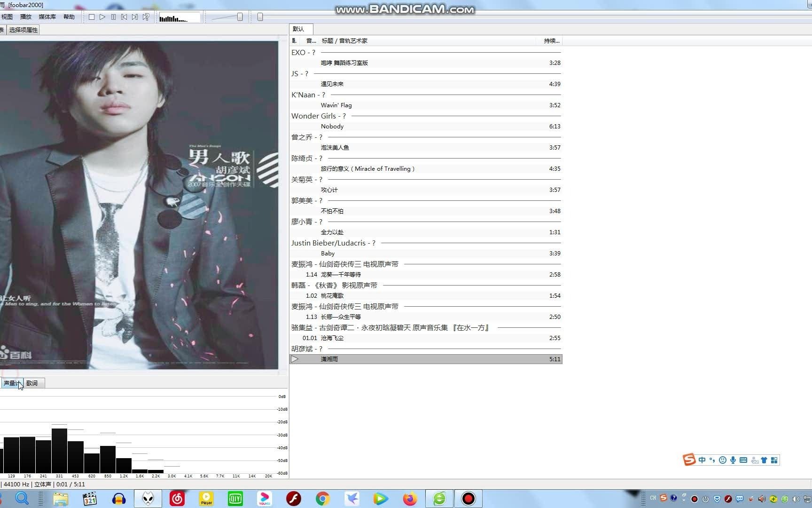Image resolution: width=812 pixels, height=508 pixels.
Task: Click the volume slider handle
Action: click(x=240, y=17)
